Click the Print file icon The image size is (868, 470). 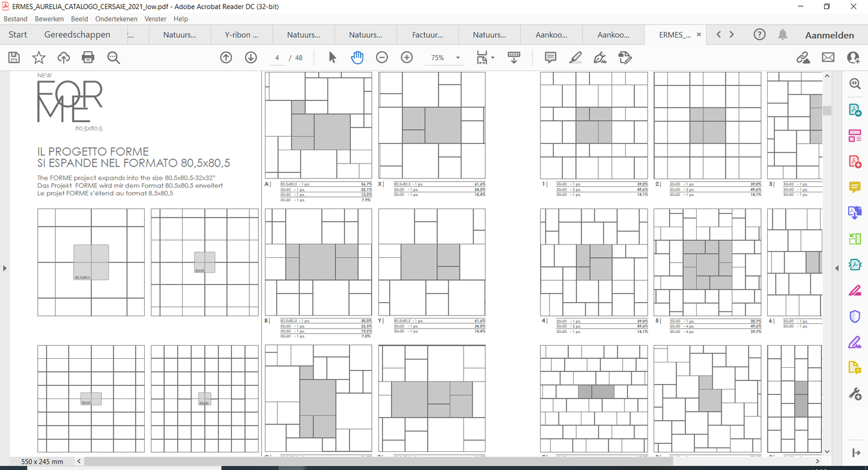pos(88,58)
